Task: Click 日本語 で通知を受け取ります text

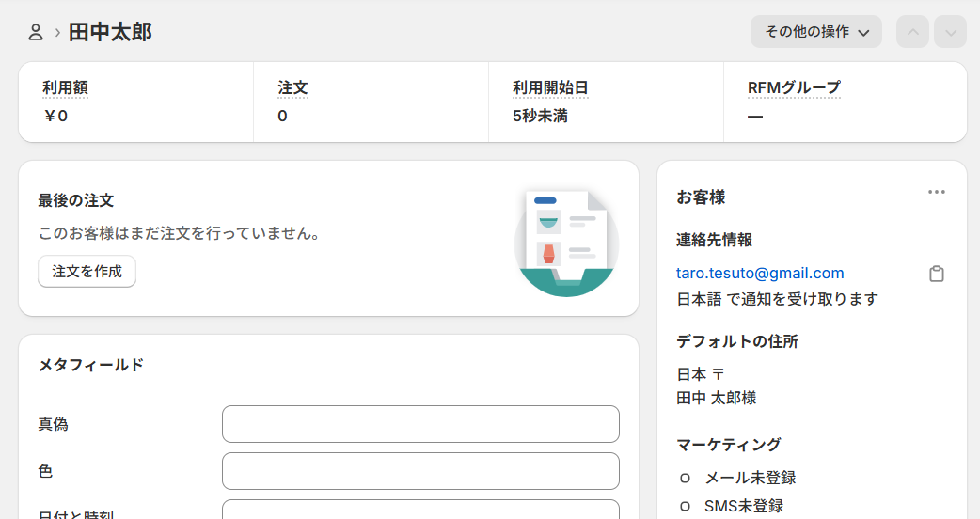Action: [778, 299]
